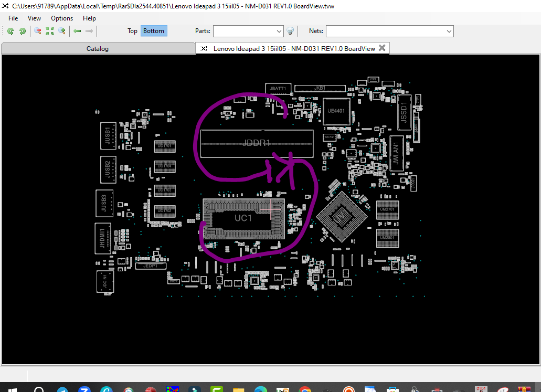
Task: Open the Nets dropdown list
Action: click(449, 31)
